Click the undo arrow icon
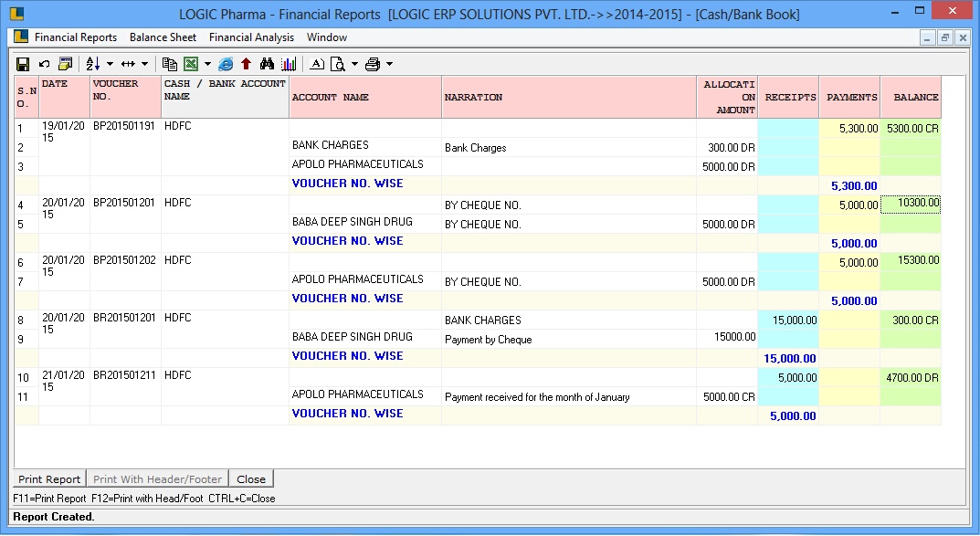The height and width of the screenshot is (536, 980). 44,64
